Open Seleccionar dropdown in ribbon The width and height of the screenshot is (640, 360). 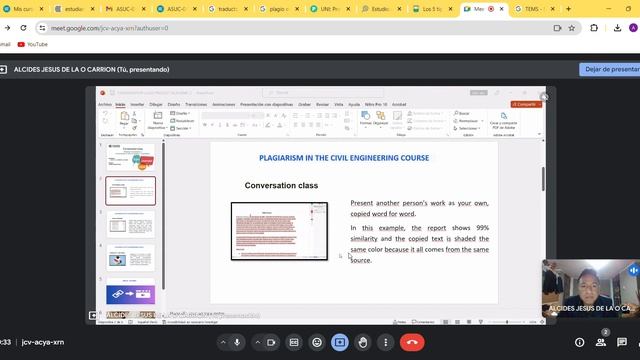click(x=467, y=128)
